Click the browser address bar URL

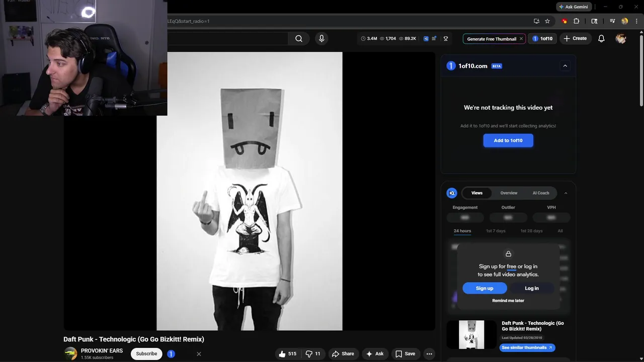189,21
